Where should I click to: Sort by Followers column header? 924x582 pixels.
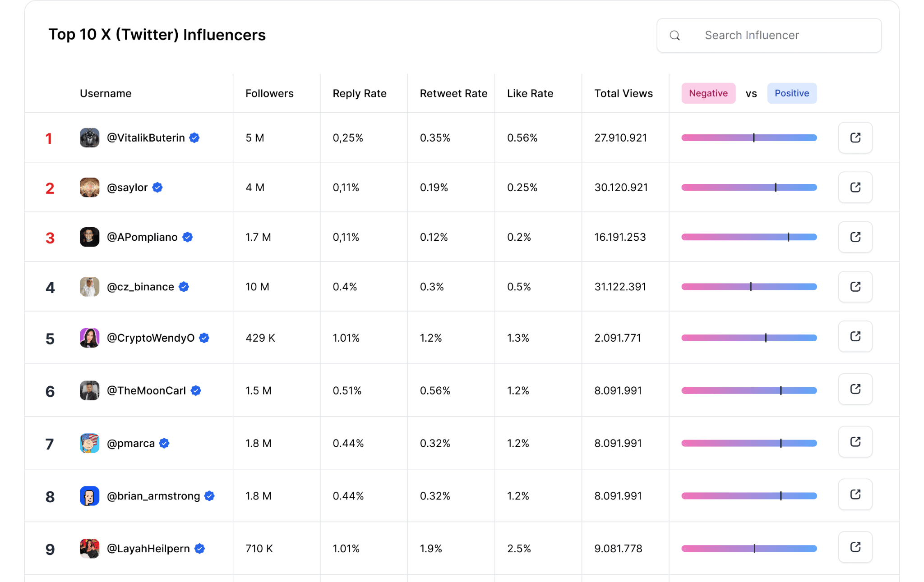coord(269,93)
